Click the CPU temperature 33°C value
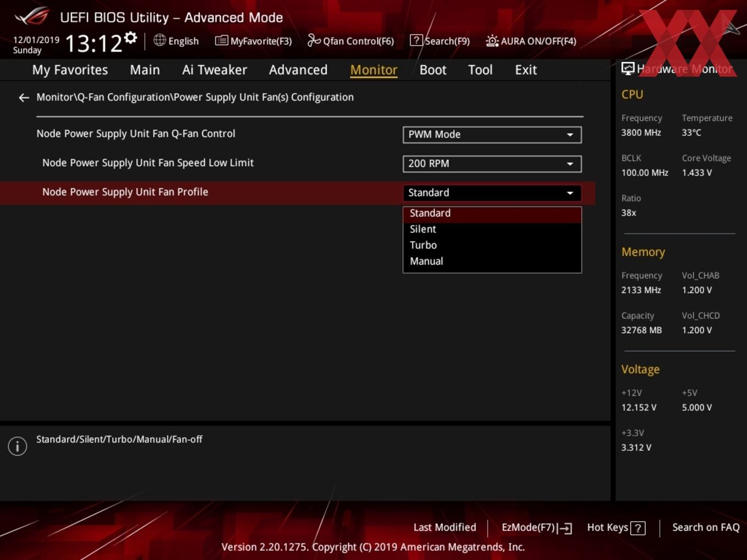 tap(692, 132)
